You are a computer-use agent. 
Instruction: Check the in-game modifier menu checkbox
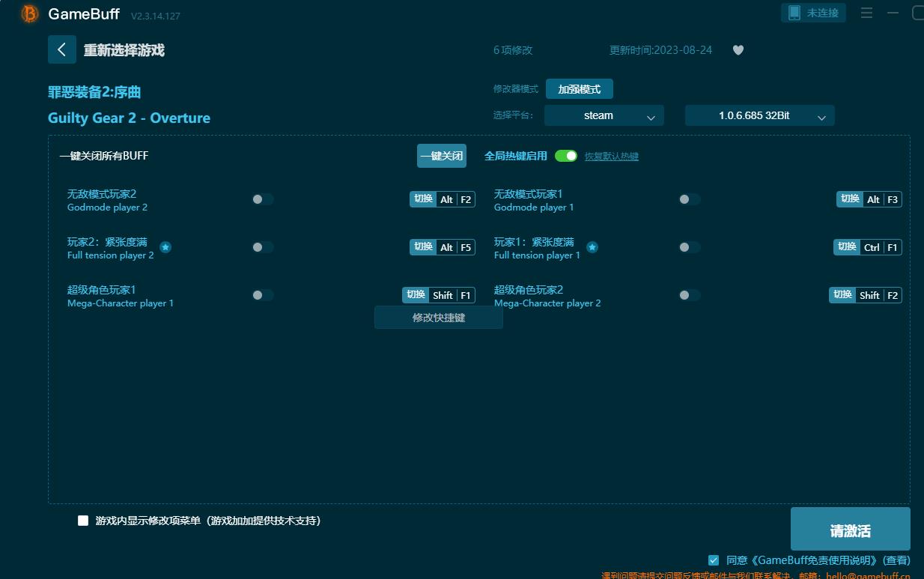(x=83, y=521)
